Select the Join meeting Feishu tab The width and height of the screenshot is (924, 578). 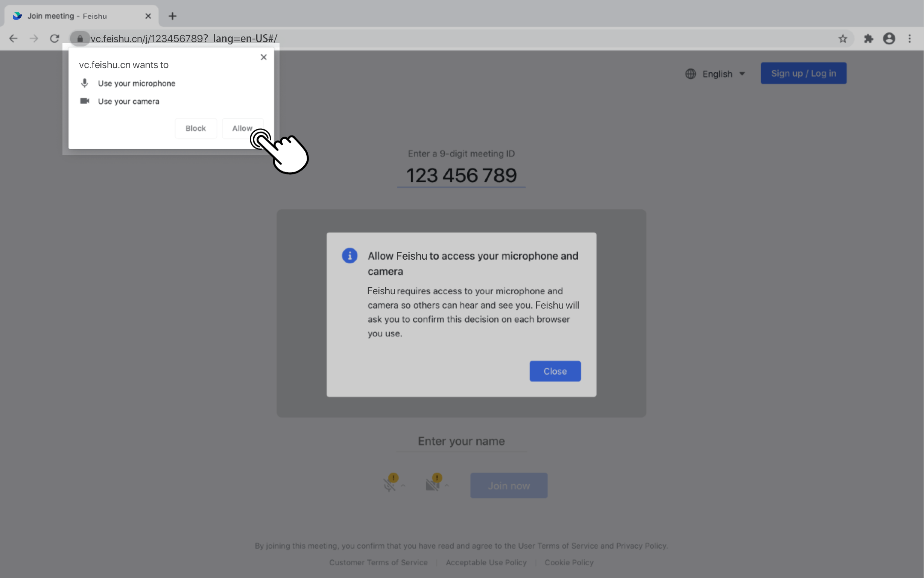67,16
